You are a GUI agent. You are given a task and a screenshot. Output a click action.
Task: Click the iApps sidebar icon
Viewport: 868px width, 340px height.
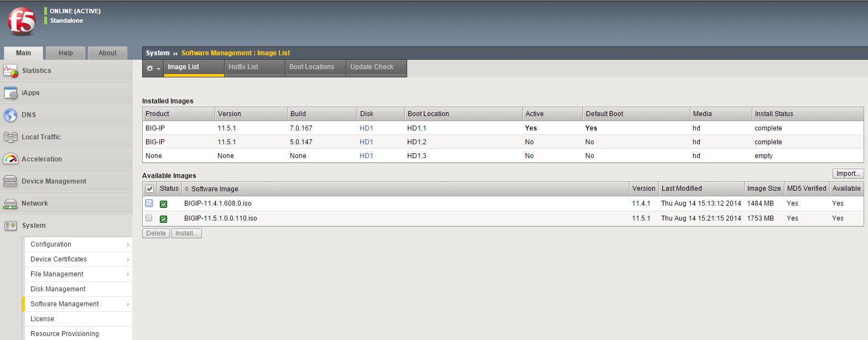11,93
